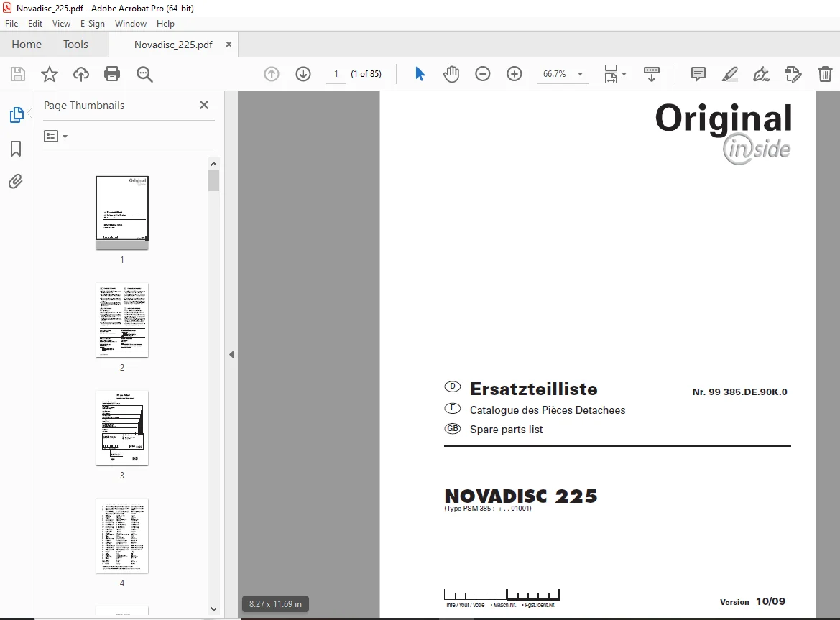Zoom in with plus icon
The width and height of the screenshot is (840, 620).
[514, 74]
